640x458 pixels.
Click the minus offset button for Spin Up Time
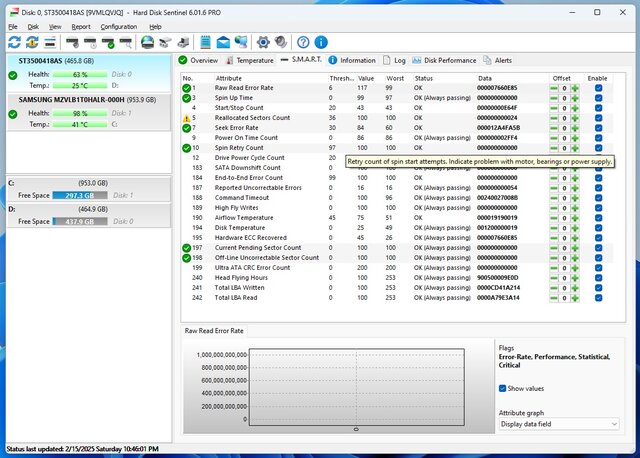point(555,98)
